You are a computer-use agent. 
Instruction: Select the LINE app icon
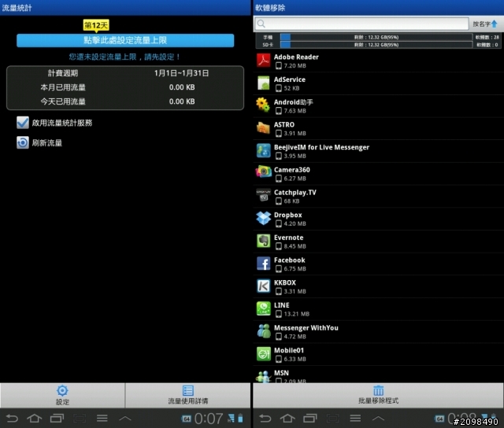point(264,309)
